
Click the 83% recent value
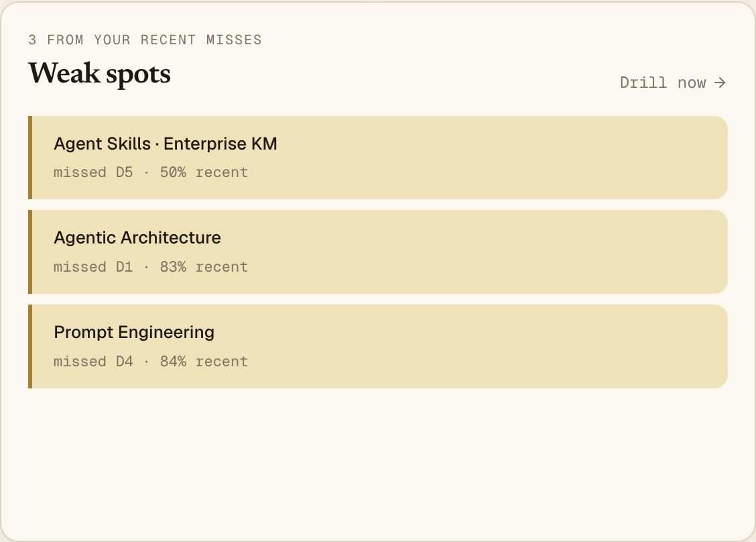click(x=204, y=267)
